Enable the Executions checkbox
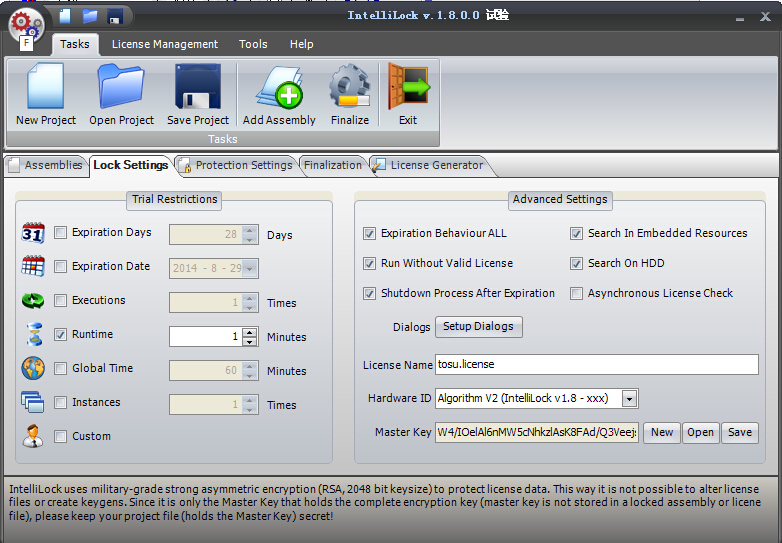Image resolution: width=782 pixels, height=543 pixels. (x=60, y=300)
